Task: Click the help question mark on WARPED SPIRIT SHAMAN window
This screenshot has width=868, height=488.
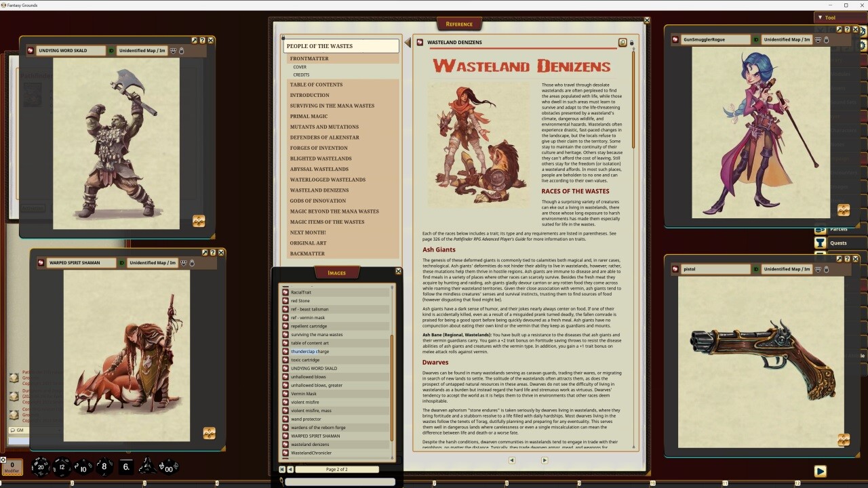Action: point(213,252)
